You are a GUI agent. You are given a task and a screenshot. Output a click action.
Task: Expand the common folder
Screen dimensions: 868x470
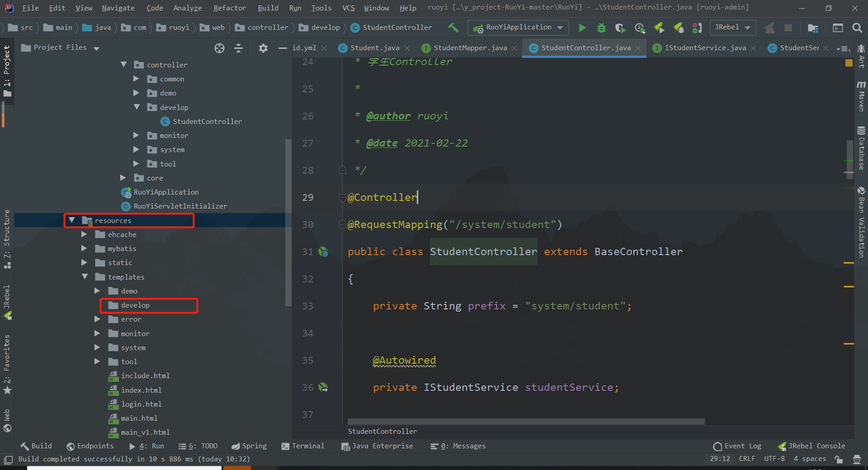point(136,79)
